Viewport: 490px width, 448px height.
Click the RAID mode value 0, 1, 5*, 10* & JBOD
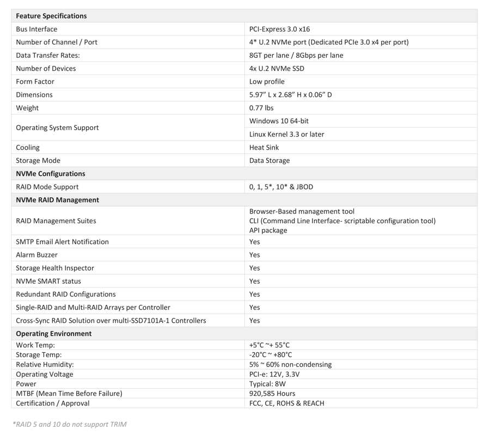click(281, 187)
